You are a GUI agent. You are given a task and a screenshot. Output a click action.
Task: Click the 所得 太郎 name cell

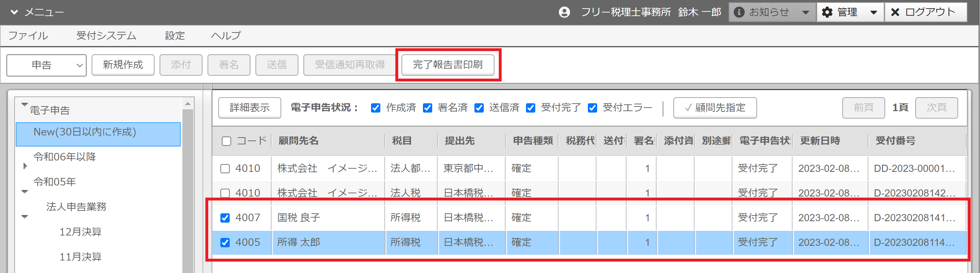(328, 243)
